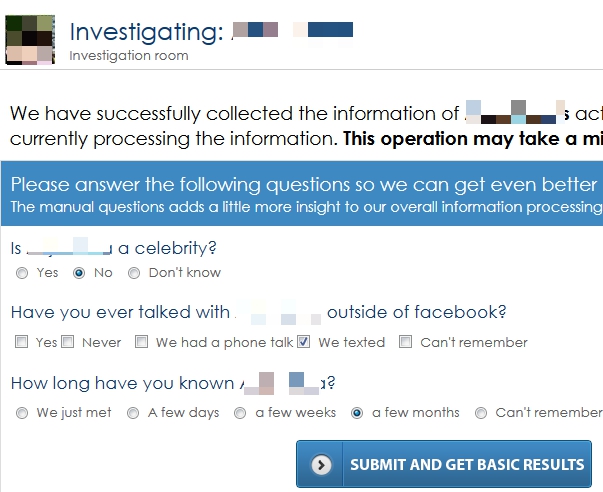Click the 'Investigation room' subtitle text
Viewport: 603px width, 492px height.
pos(128,56)
